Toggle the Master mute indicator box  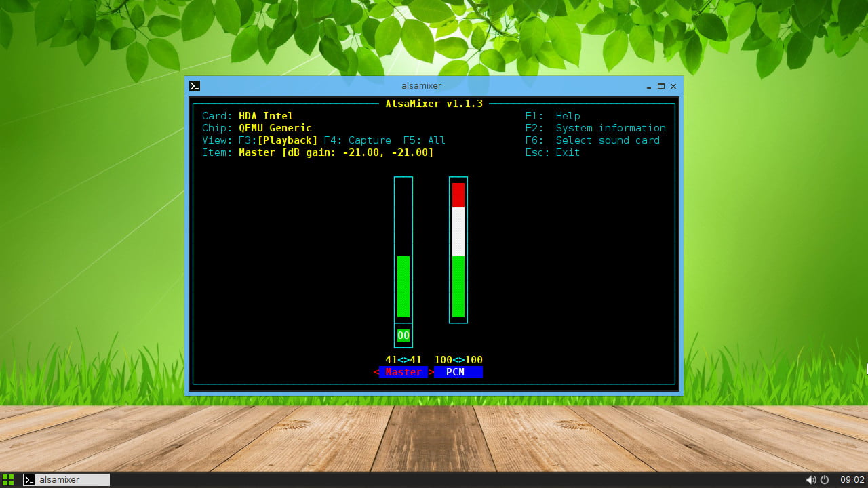coord(403,335)
